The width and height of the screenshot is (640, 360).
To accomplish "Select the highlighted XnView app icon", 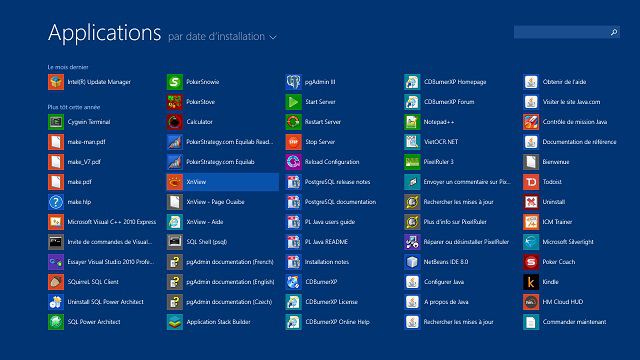I will pyautogui.click(x=175, y=182).
